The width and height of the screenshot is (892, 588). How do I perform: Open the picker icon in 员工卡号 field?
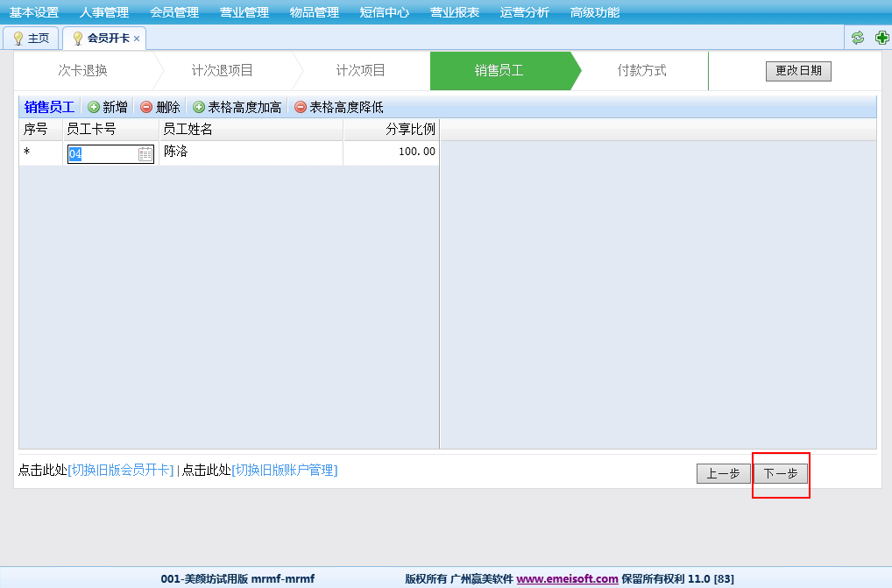(x=145, y=154)
